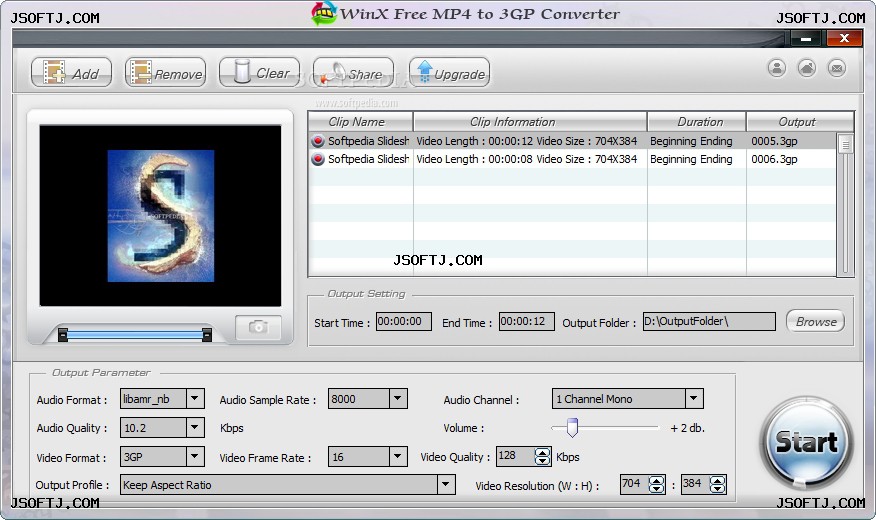Click the WinX app logo in title

click(324, 13)
